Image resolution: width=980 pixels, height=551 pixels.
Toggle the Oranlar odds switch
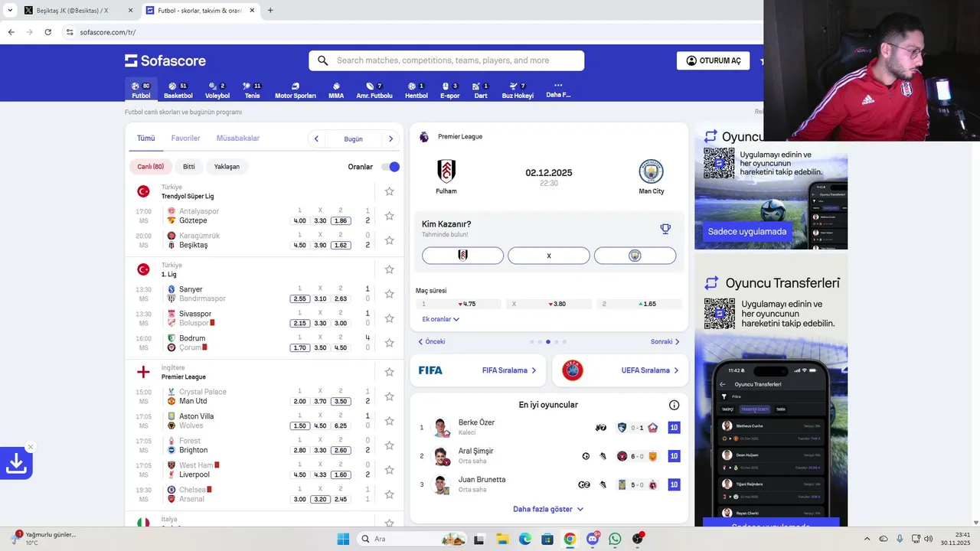pos(390,167)
